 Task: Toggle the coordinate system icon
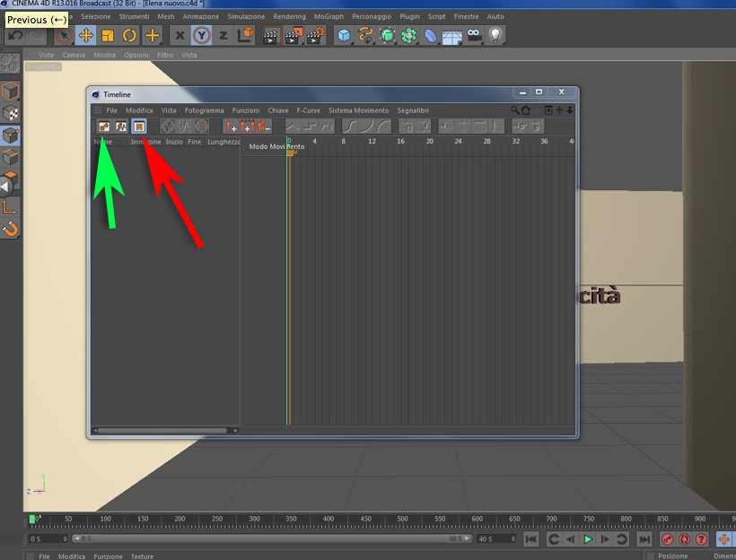click(245, 35)
